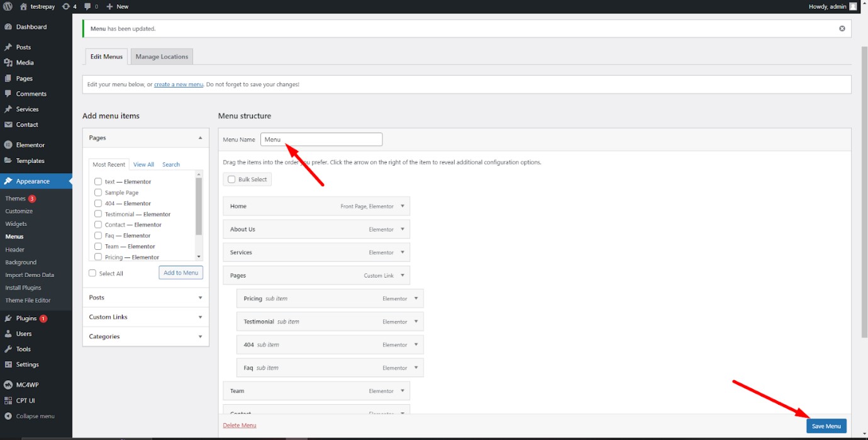Image resolution: width=868 pixels, height=440 pixels.
Task: Click the Save Menu button
Action: click(x=826, y=426)
